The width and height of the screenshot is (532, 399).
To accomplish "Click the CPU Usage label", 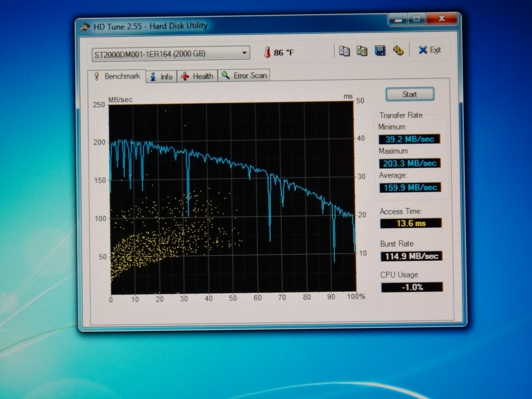I will click(399, 275).
